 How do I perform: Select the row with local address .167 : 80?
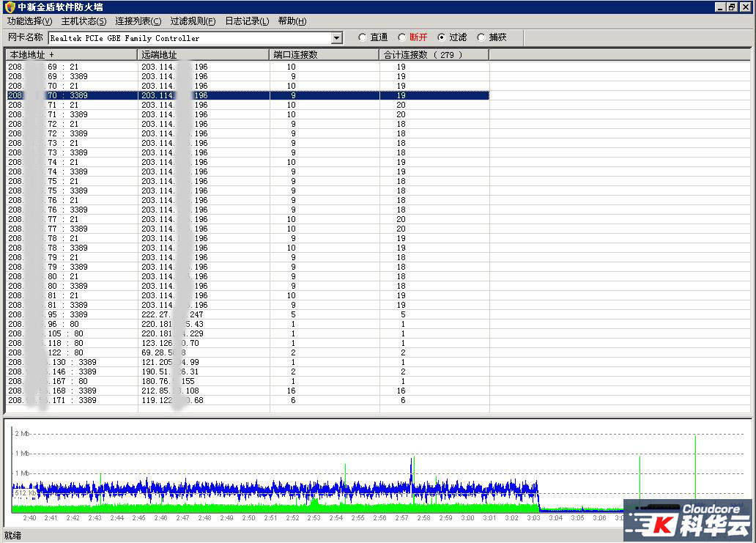pyautogui.click(x=248, y=381)
